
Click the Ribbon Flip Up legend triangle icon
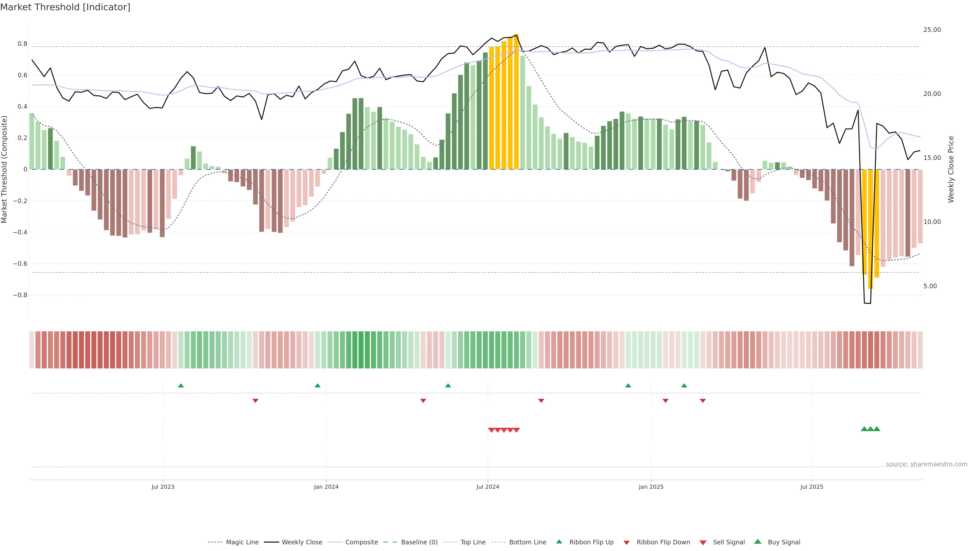tap(559, 542)
